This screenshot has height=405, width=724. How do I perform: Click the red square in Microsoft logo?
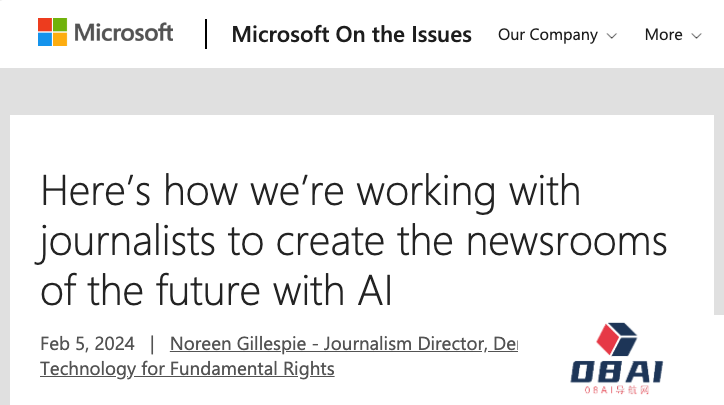pyautogui.click(x=46, y=24)
